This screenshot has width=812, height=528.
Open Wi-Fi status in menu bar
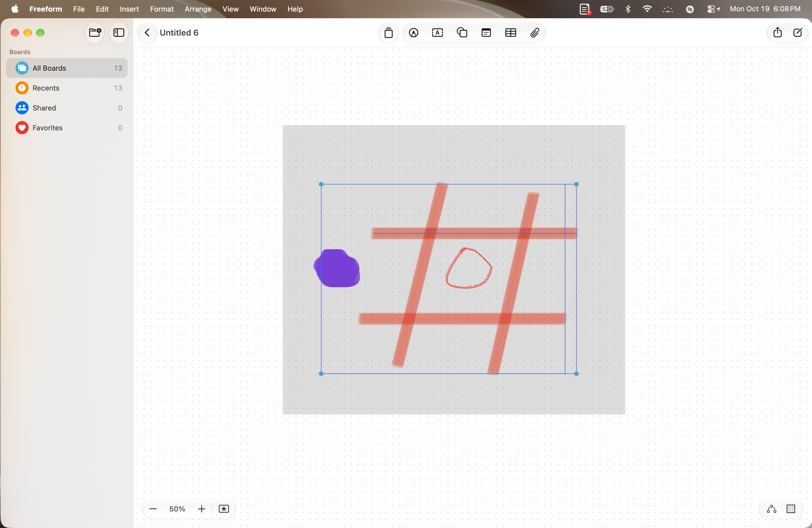click(647, 9)
